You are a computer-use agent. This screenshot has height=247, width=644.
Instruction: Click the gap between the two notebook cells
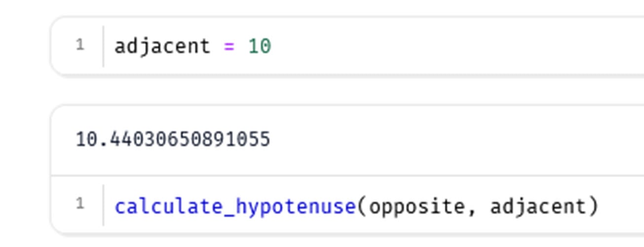coord(345,90)
